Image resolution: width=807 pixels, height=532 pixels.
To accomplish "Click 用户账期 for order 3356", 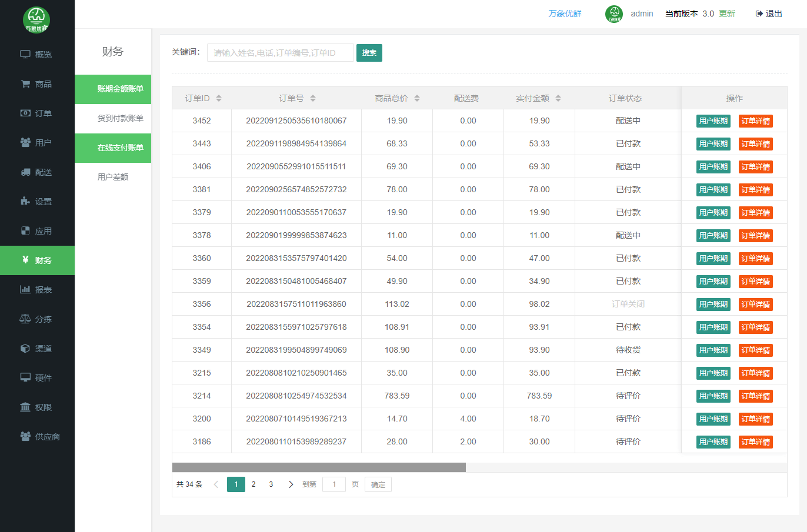I will coord(713,305).
